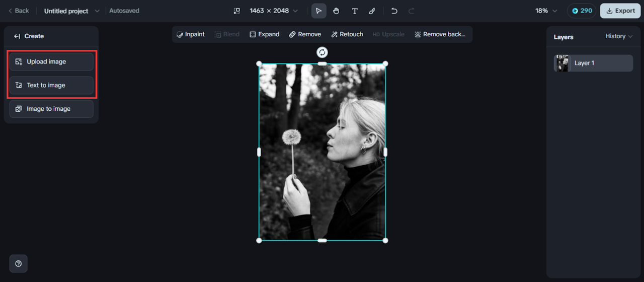Choose Image to image
Viewport: 644px width, 282px height.
click(x=51, y=109)
